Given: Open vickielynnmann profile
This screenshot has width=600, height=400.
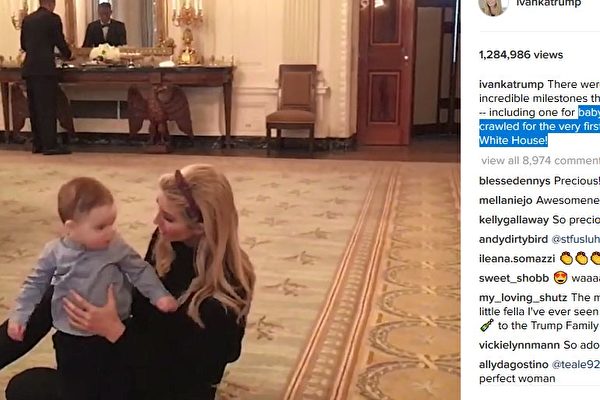Looking at the screenshot, I should [x=519, y=345].
